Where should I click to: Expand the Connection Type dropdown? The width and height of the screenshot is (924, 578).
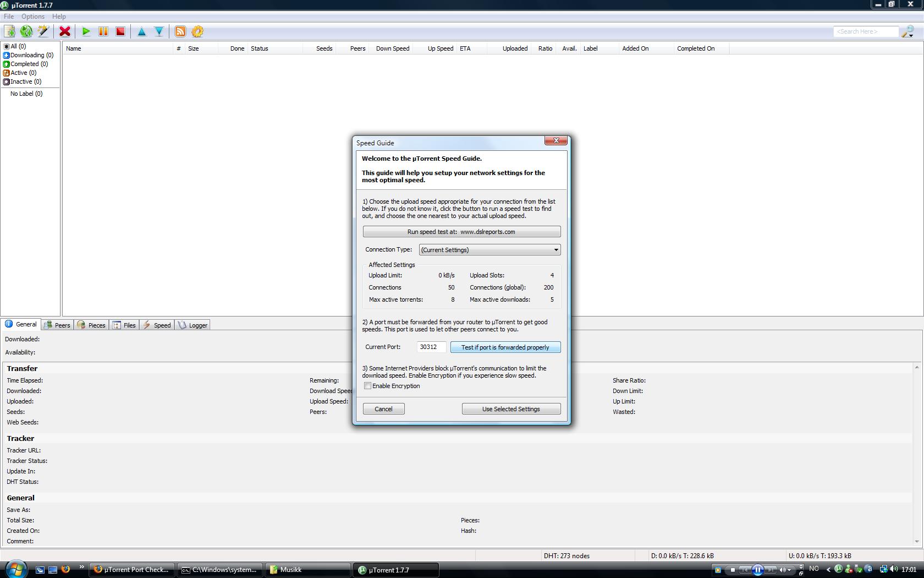tap(490, 250)
